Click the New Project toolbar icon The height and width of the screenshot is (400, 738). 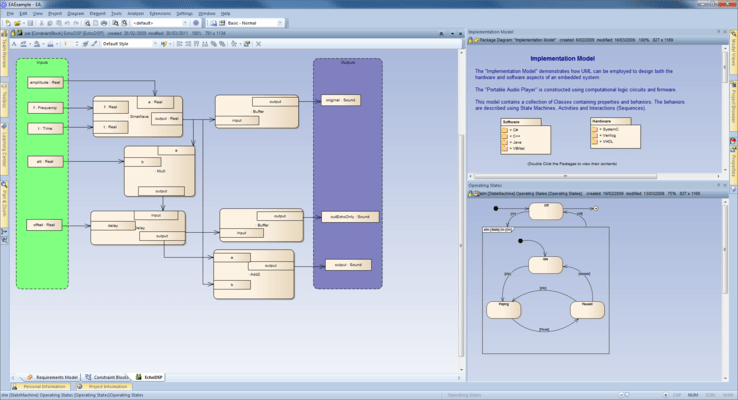8,23
